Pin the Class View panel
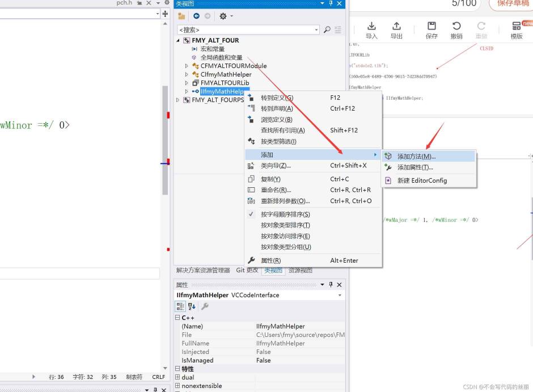The height and width of the screenshot is (392, 533). 331,3
